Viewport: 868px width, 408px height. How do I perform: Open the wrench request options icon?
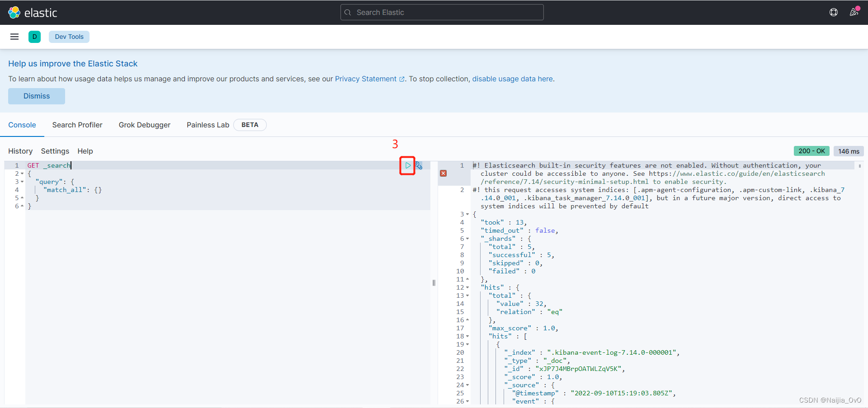point(419,165)
